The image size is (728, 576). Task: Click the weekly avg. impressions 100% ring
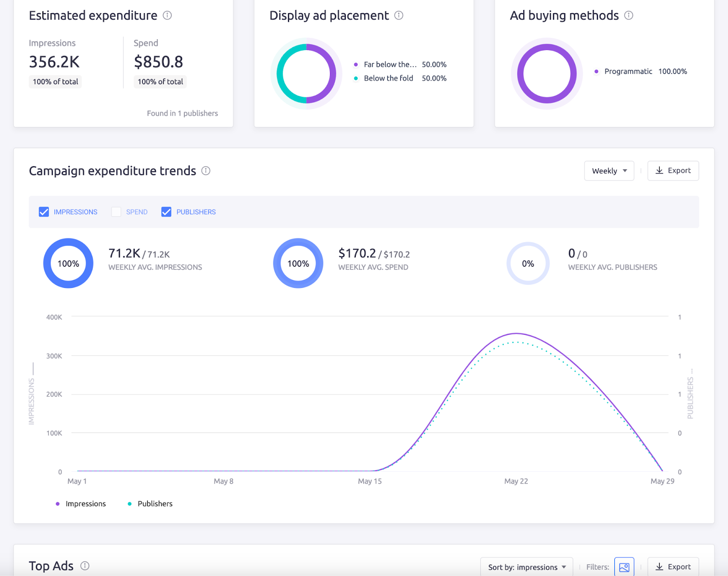click(68, 263)
